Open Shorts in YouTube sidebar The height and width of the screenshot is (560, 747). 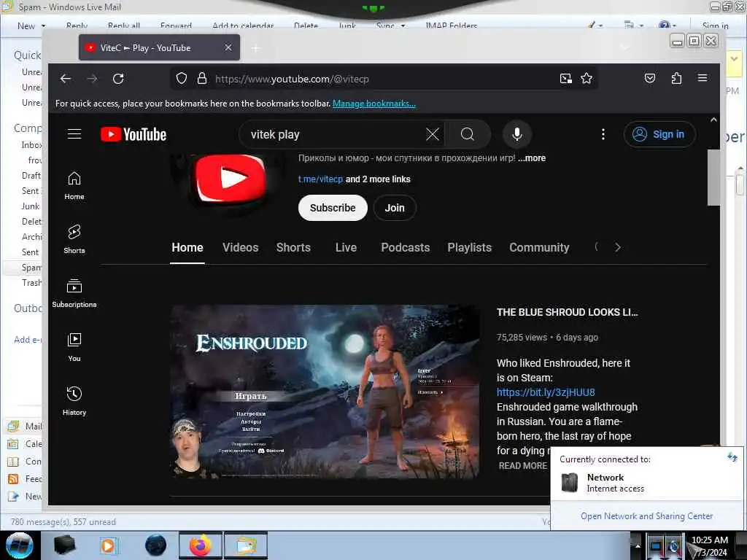click(74, 239)
